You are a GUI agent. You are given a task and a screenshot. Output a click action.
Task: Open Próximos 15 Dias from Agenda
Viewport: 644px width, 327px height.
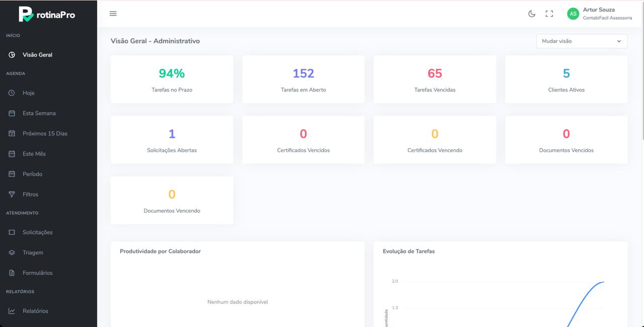(x=12, y=133)
